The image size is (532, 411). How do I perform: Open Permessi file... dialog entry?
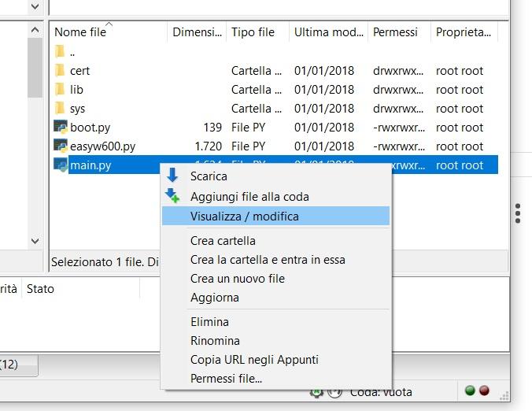(275, 379)
